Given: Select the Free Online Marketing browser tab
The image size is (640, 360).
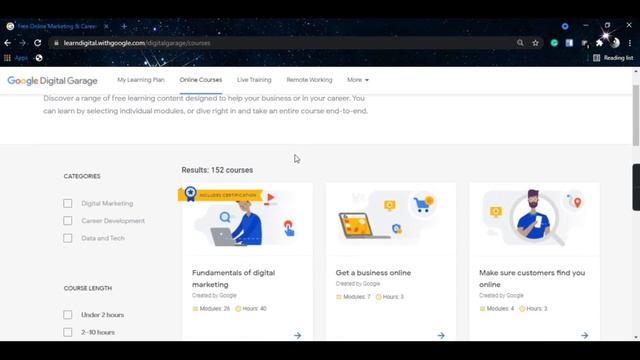Looking at the screenshot, I should (57, 26).
